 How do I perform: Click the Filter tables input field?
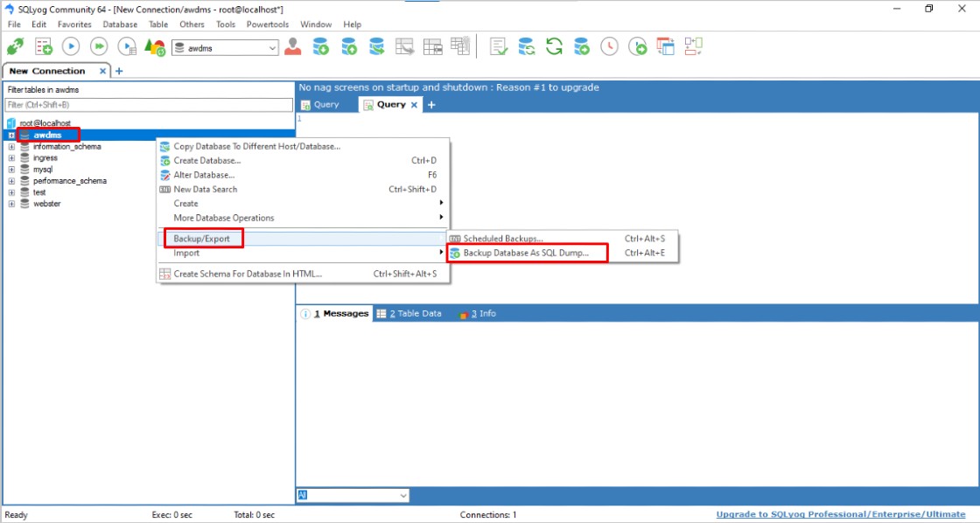tap(149, 105)
